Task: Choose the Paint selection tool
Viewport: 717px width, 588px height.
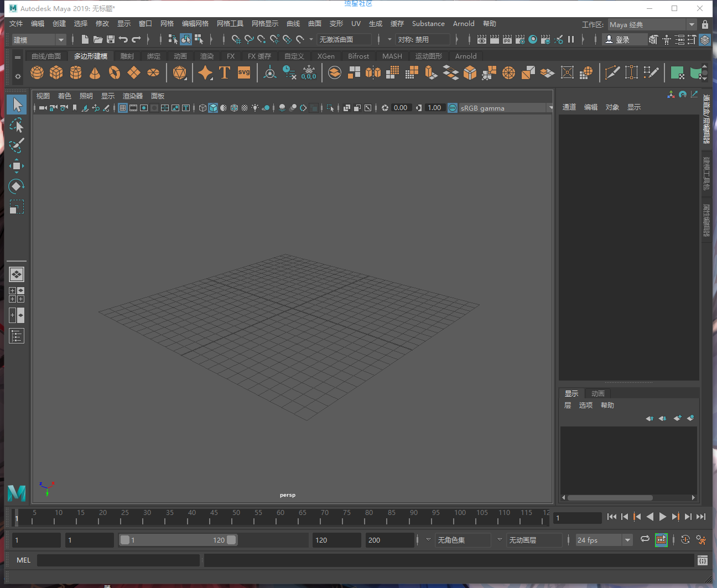Action: click(17, 145)
